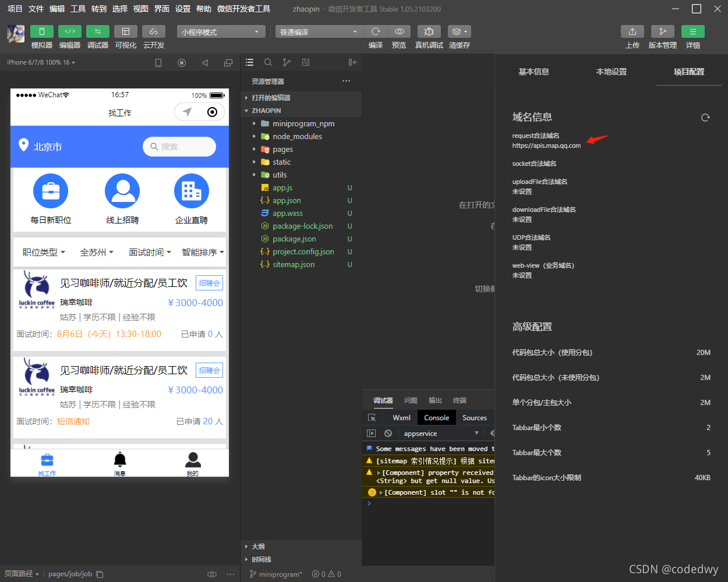Open the appservice context dropdown
Viewport: 728px width, 582px height.
coord(441,433)
